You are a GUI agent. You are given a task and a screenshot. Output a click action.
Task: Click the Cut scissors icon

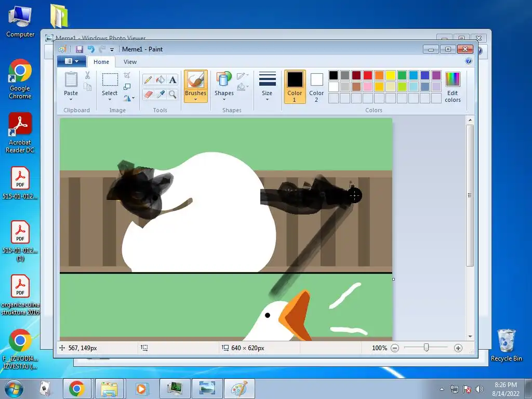click(87, 75)
